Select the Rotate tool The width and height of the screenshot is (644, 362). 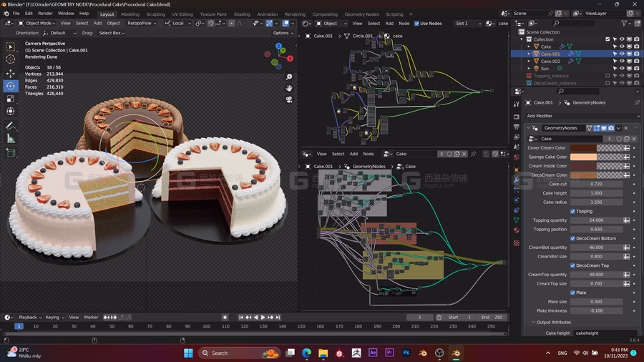click(x=11, y=86)
